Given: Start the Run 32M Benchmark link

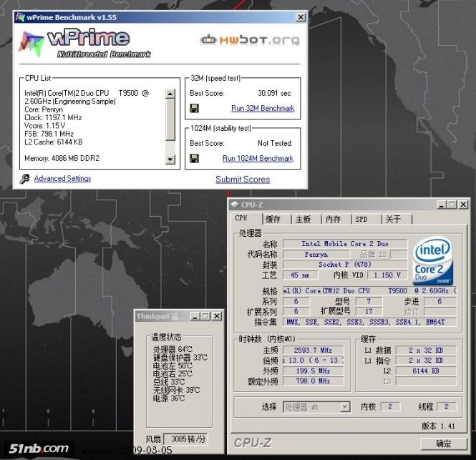Looking at the screenshot, I should tap(262, 109).
